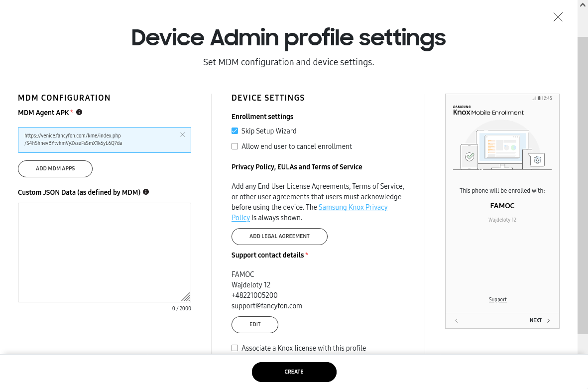Click the 0 / 2000 character counter
588x389 pixels.
click(x=182, y=308)
